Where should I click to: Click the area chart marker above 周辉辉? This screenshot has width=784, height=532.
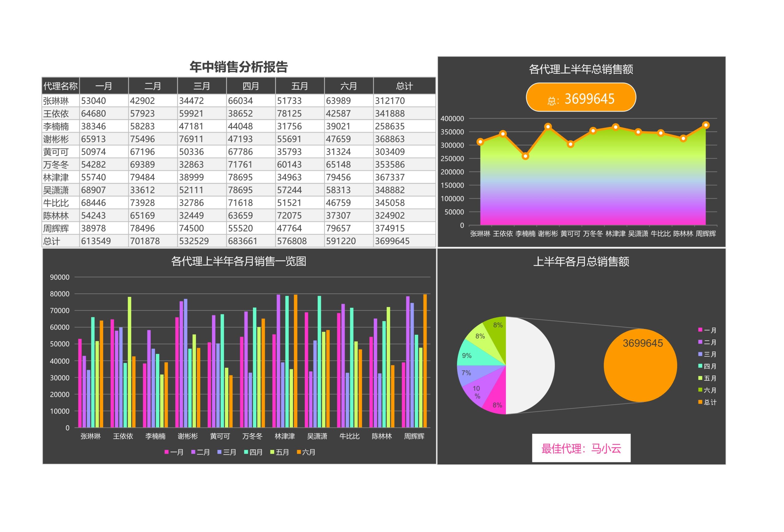[x=706, y=125]
